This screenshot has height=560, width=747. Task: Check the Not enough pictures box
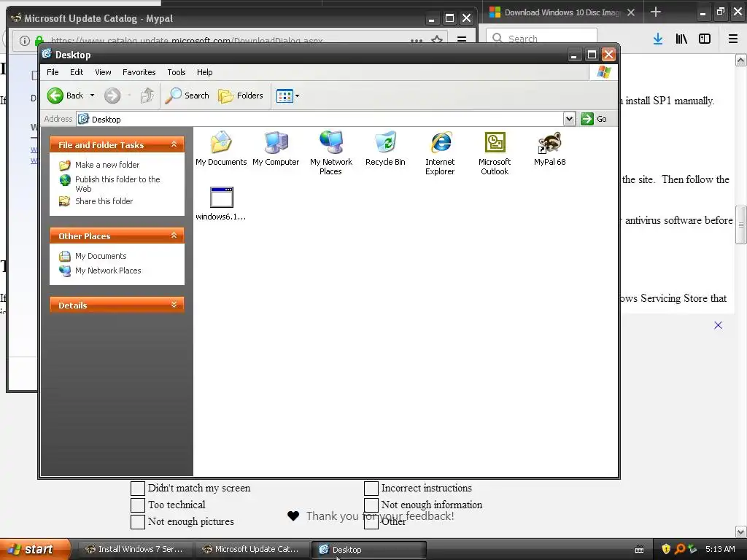click(x=138, y=521)
